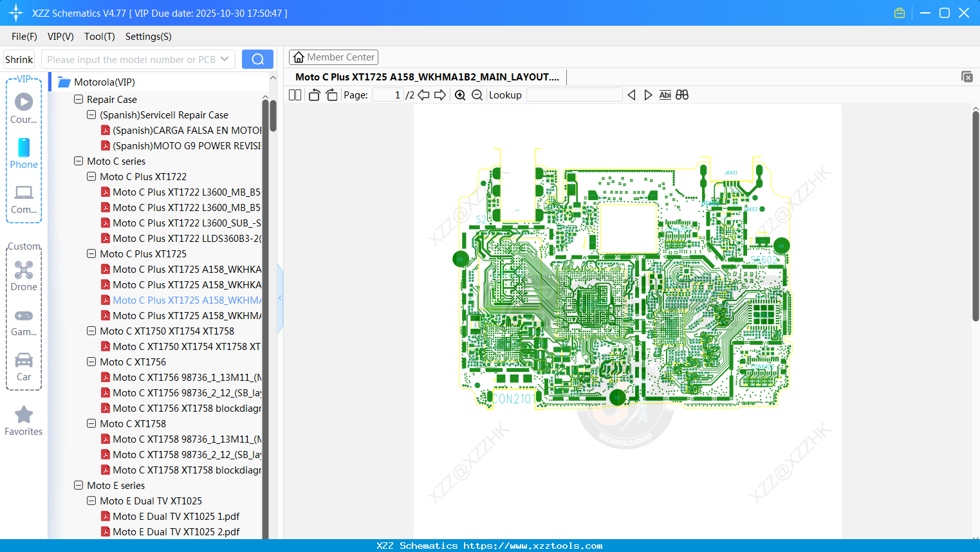Click the restore panel icon beside document tab

pos(967,77)
